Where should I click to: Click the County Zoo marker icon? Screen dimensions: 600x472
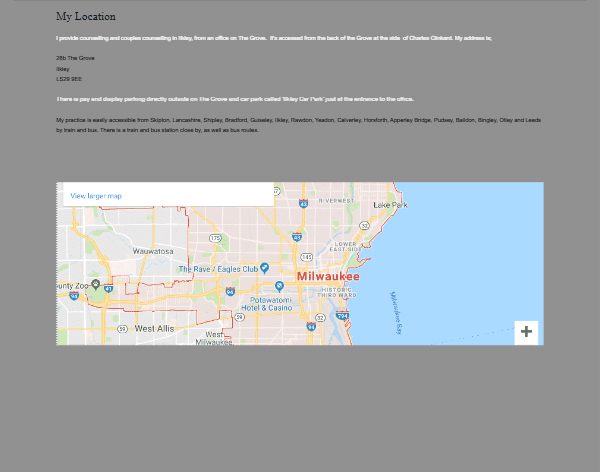tap(95, 284)
